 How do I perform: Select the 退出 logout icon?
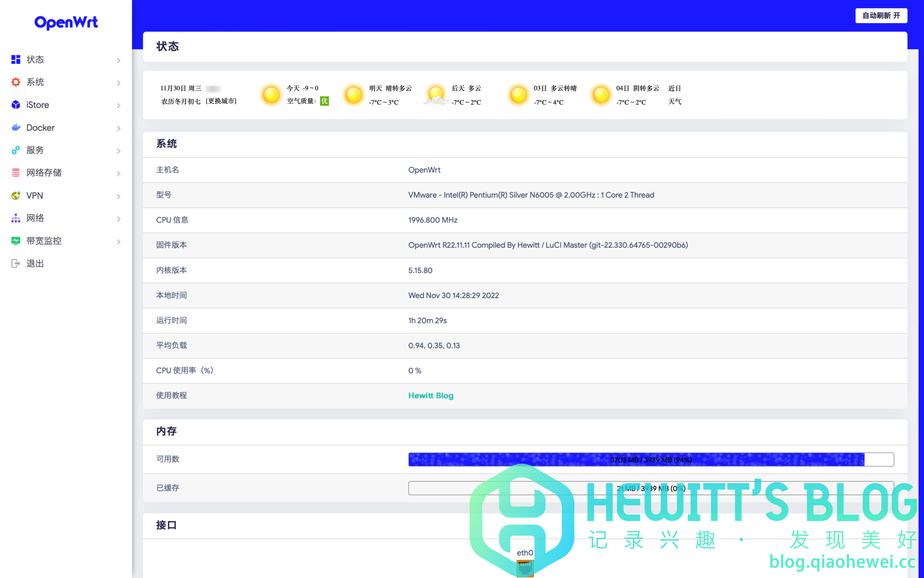tap(15, 263)
